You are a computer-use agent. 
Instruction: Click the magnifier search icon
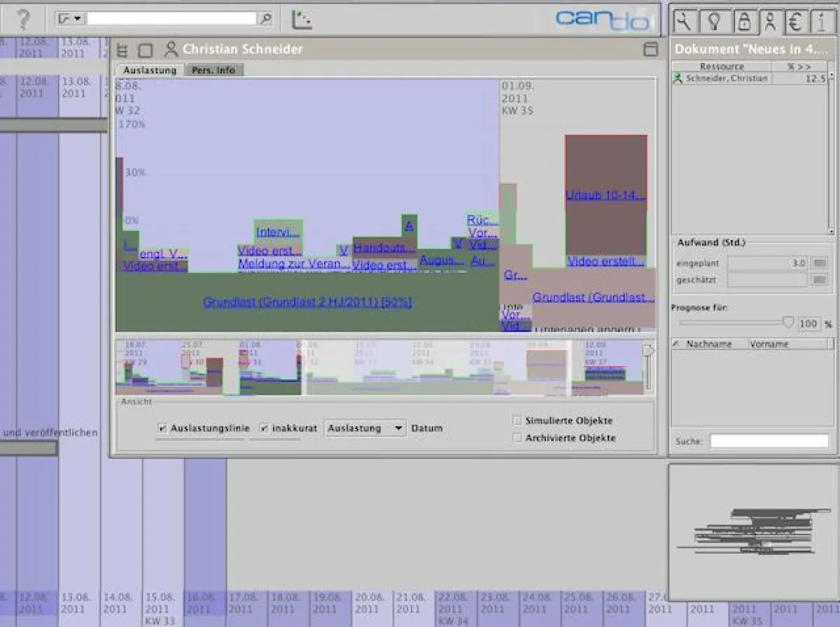coord(265,19)
